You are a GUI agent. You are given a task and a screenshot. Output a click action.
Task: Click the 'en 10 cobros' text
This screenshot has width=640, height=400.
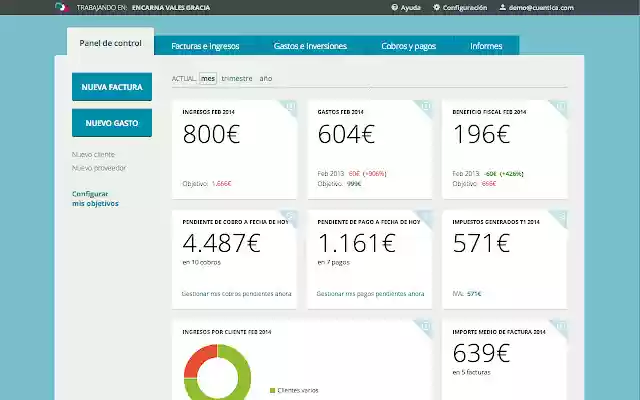[x=202, y=262]
